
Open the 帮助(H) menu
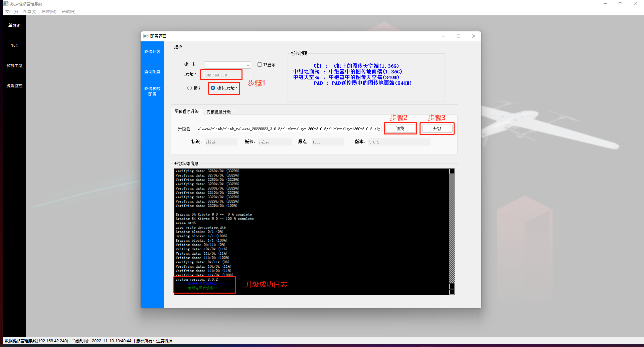68,11
